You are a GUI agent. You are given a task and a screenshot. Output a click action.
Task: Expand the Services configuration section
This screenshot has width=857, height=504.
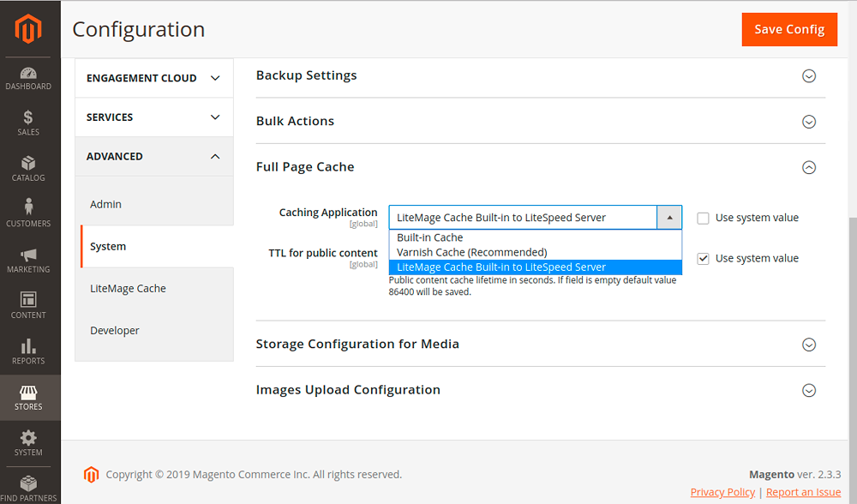pyautogui.click(x=153, y=117)
